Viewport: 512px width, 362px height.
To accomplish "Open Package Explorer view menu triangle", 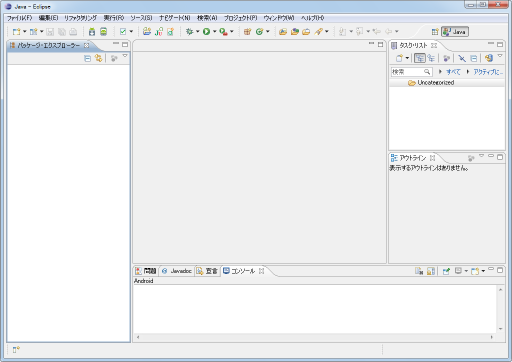I will click(x=125, y=56).
